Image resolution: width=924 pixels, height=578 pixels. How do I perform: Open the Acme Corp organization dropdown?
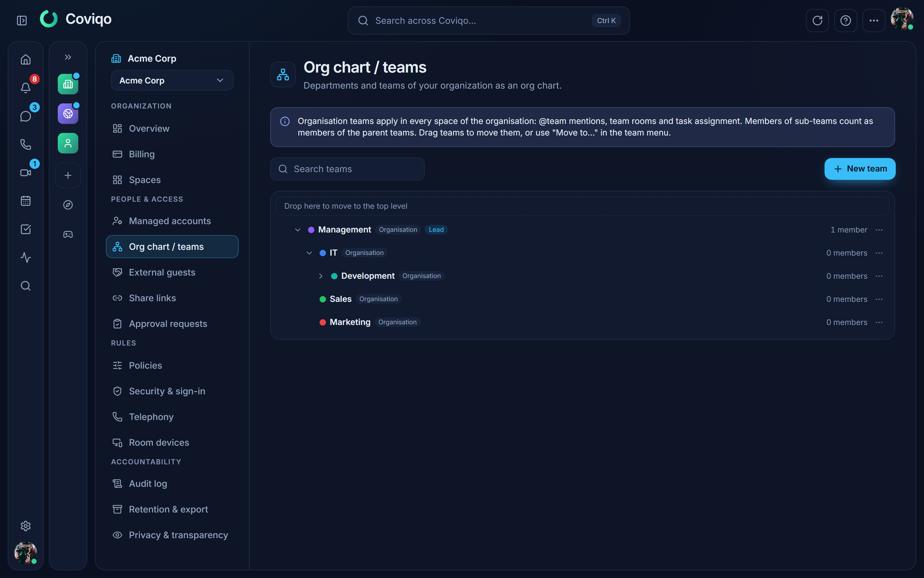click(x=172, y=80)
